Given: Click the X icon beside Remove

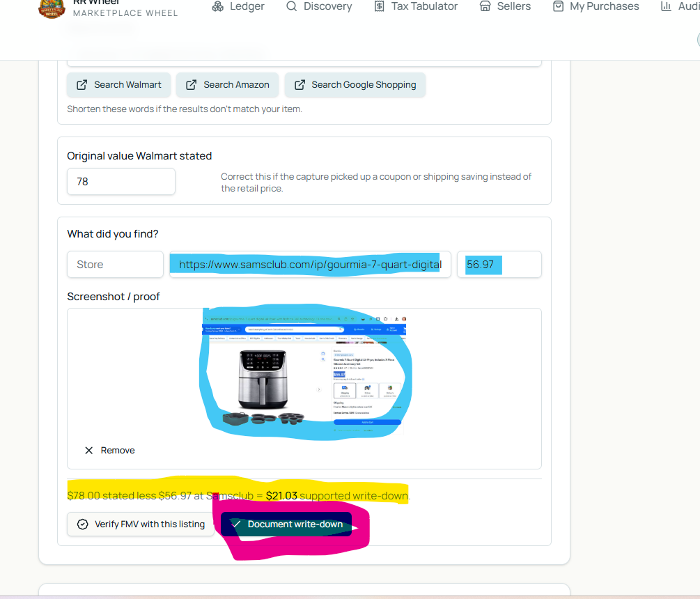Looking at the screenshot, I should tap(89, 451).
